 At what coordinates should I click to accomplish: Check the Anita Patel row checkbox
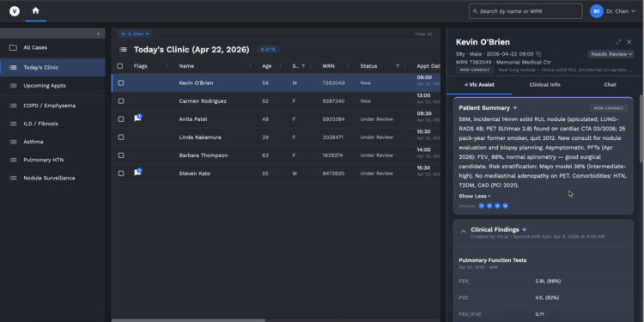[121, 119]
